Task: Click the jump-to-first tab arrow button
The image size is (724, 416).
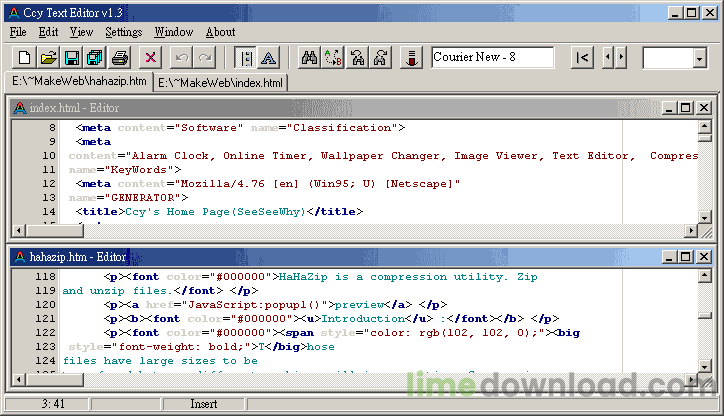Action: pyautogui.click(x=582, y=58)
